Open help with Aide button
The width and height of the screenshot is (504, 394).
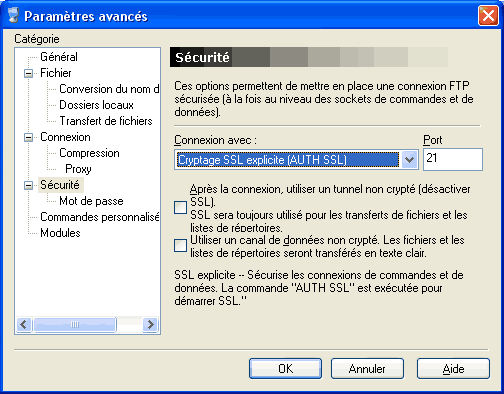453,369
